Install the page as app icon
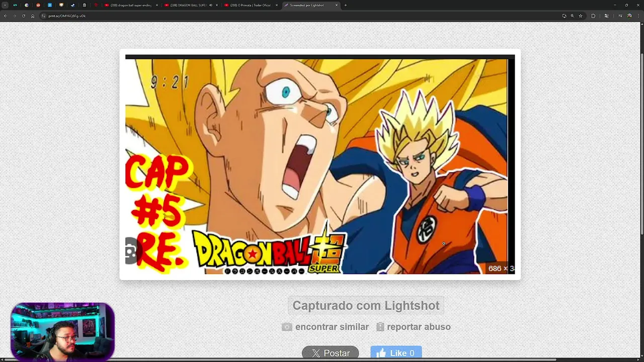644x362 pixels. (564, 16)
